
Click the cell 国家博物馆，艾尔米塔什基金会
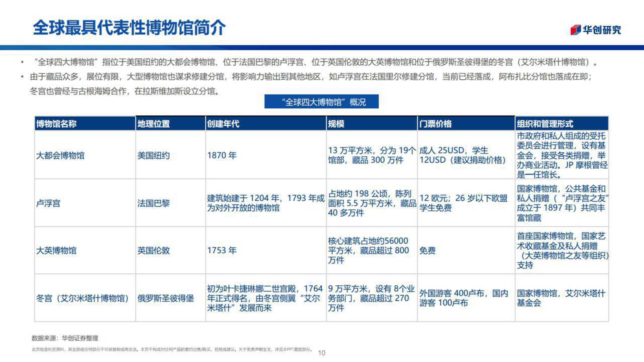pos(562,298)
